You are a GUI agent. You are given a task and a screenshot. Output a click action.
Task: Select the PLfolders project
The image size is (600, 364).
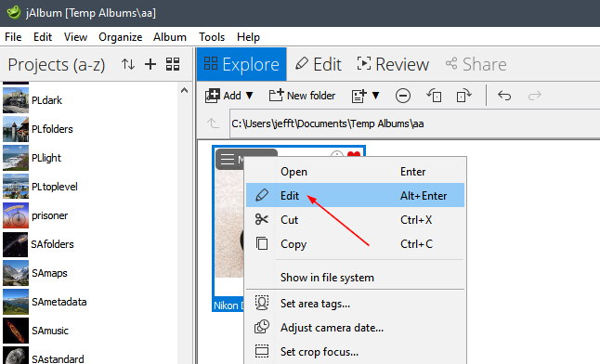point(52,129)
